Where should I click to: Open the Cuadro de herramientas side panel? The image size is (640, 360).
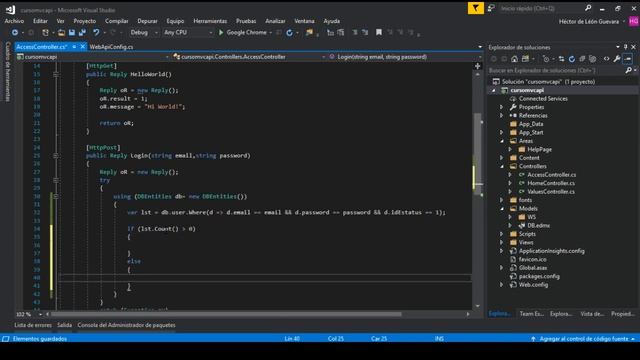coord(8,71)
